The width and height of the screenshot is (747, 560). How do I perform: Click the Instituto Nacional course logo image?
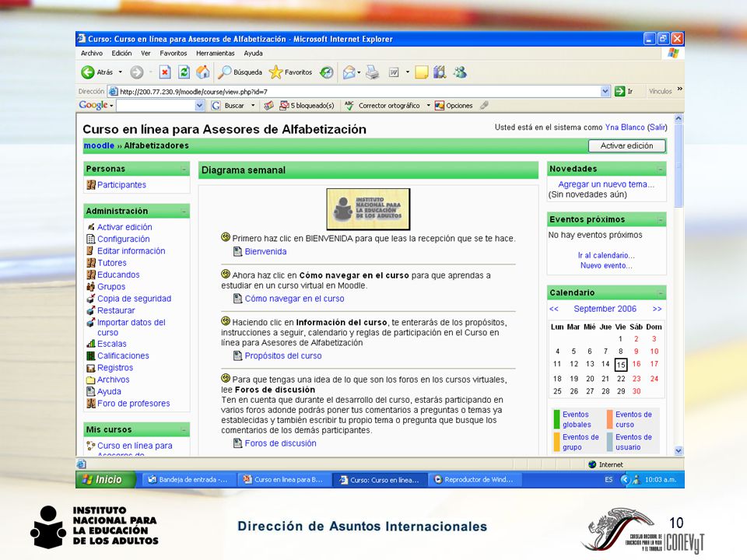tap(368, 209)
